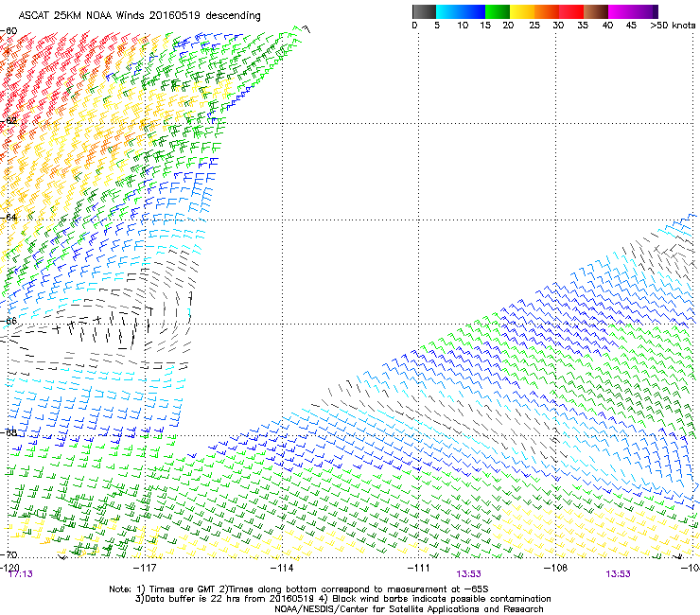This screenshot has height=615, width=700.
Task: Click the "-108" longitude axis label
Action: [x=555, y=568]
